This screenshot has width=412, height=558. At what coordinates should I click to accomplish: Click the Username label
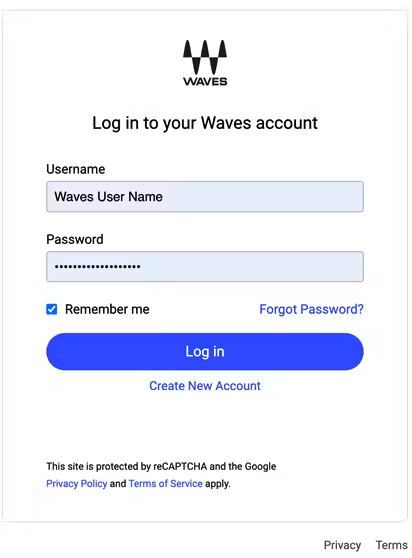pos(76,169)
